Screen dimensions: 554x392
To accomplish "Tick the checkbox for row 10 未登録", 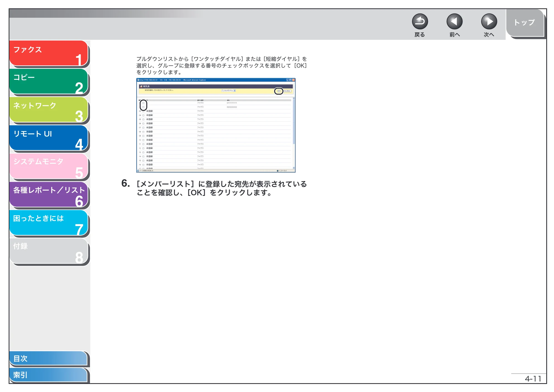I will 143,140.
